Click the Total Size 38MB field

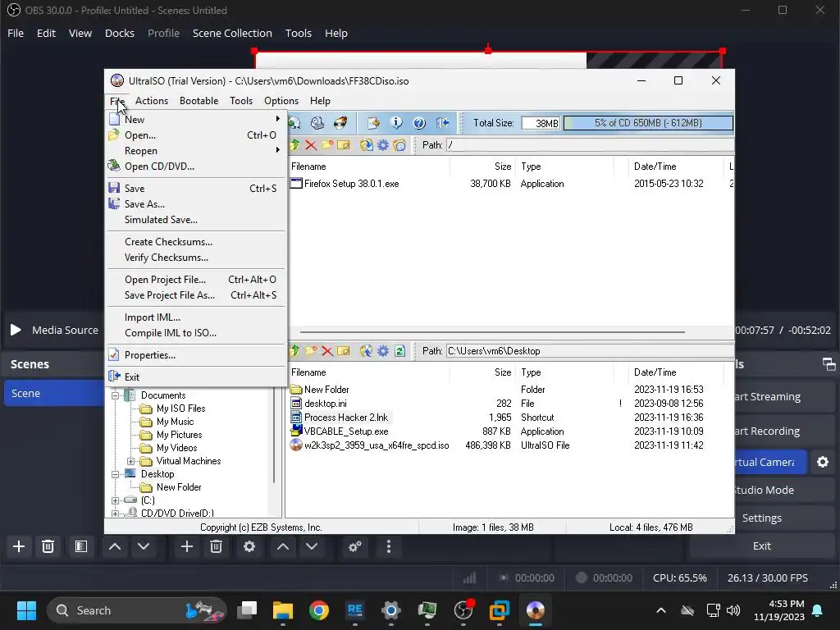(541, 123)
